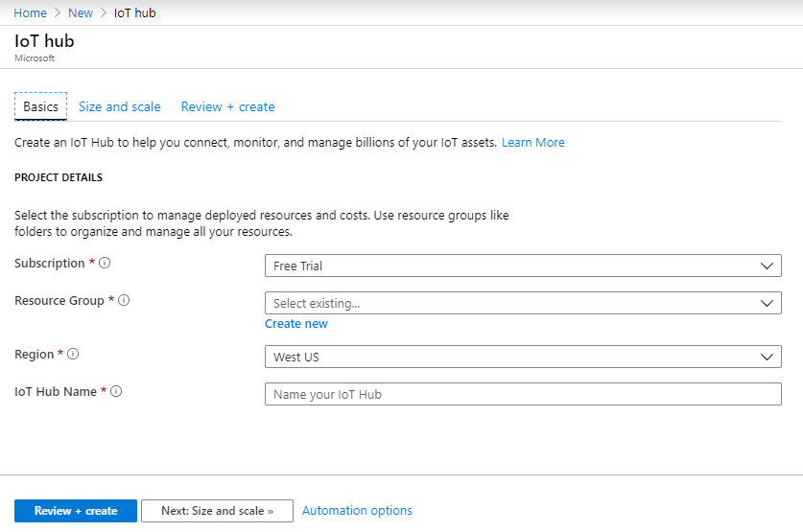The height and width of the screenshot is (532, 803).
Task: Expand the Resource Group 'Select existing' dropdown
Action: (523, 303)
